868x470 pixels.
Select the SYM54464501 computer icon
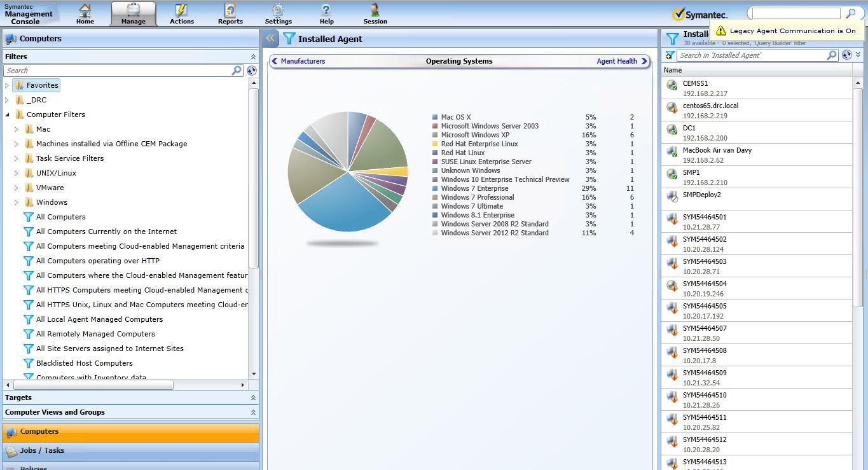click(x=672, y=219)
